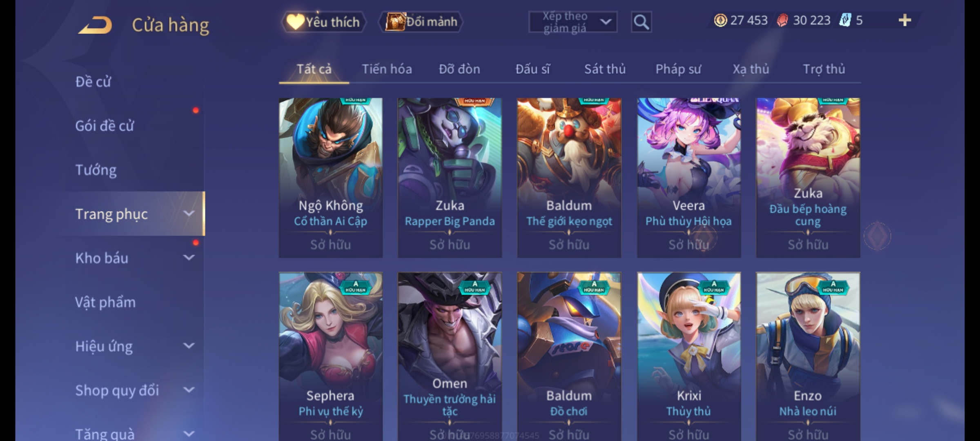980x441 pixels.
Task: Tap the floating diamond assist icon
Action: pyautogui.click(x=877, y=236)
